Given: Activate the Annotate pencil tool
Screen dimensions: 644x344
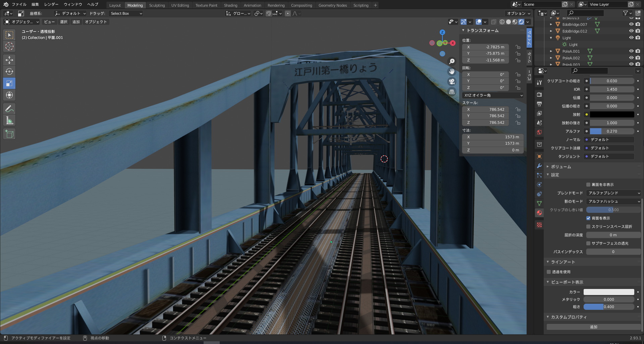Looking at the screenshot, I should [9, 109].
